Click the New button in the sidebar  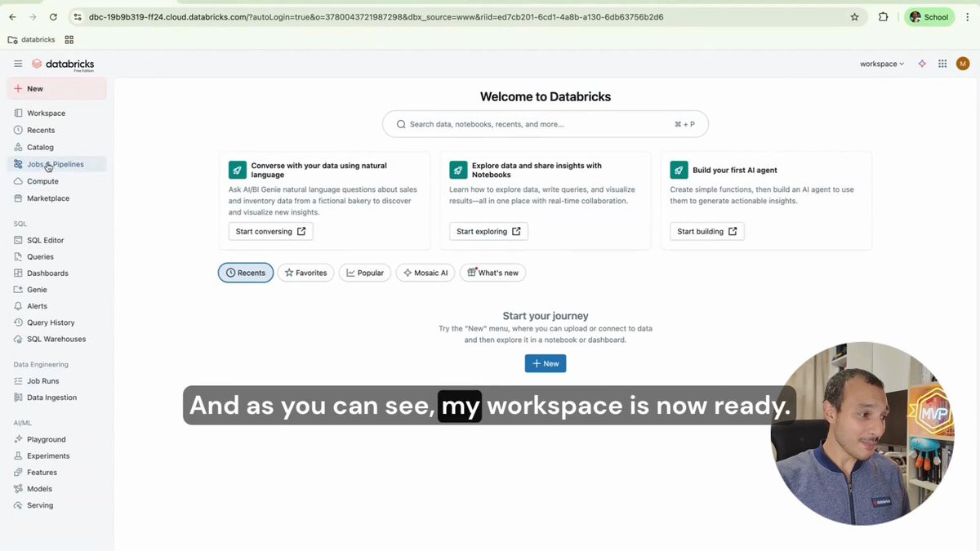point(56,88)
